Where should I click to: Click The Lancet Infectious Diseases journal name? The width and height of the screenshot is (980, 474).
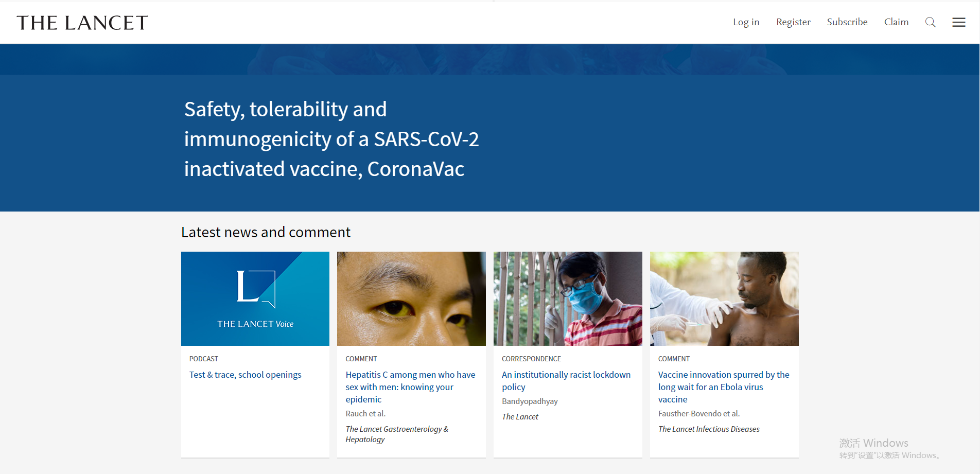point(708,429)
